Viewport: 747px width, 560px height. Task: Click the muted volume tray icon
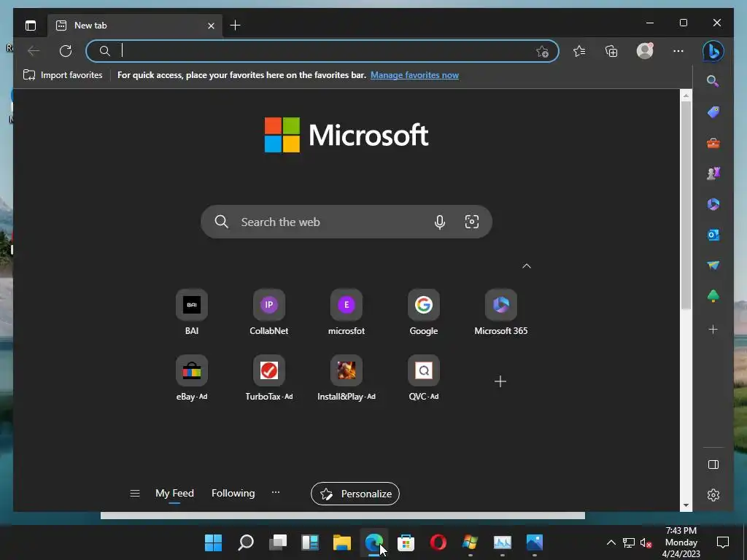[x=646, y=542]
